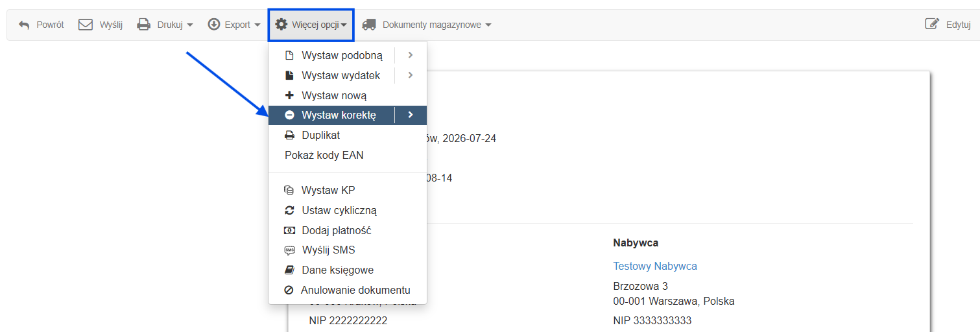
Task: Click the Dokumenty magazynowe truck icon
Action: 369,25
